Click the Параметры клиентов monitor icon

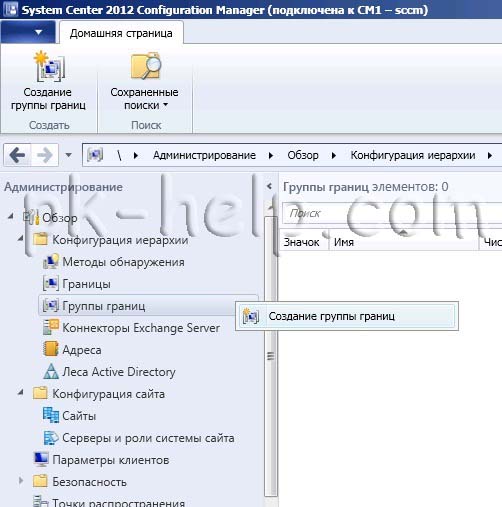point(41,459)
